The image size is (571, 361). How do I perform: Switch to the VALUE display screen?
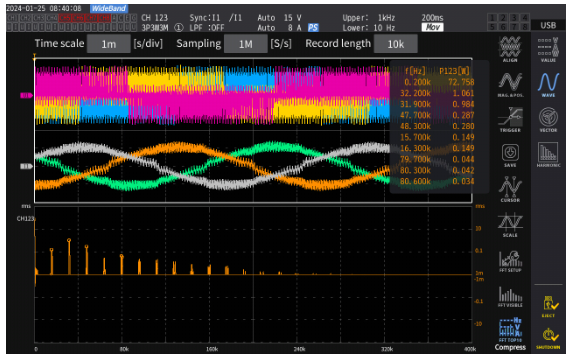click(x=548, y=49)
